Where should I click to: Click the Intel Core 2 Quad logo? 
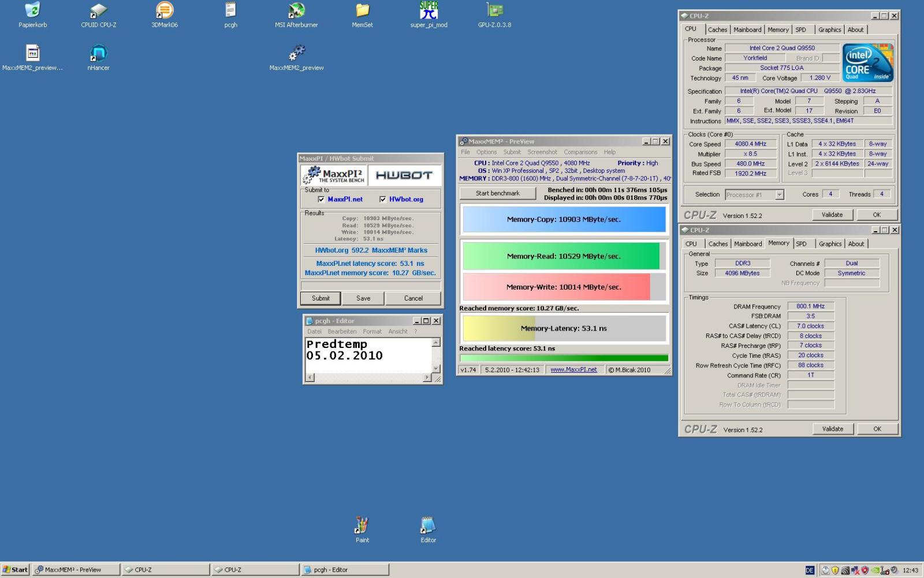click(x=867, y=62)
